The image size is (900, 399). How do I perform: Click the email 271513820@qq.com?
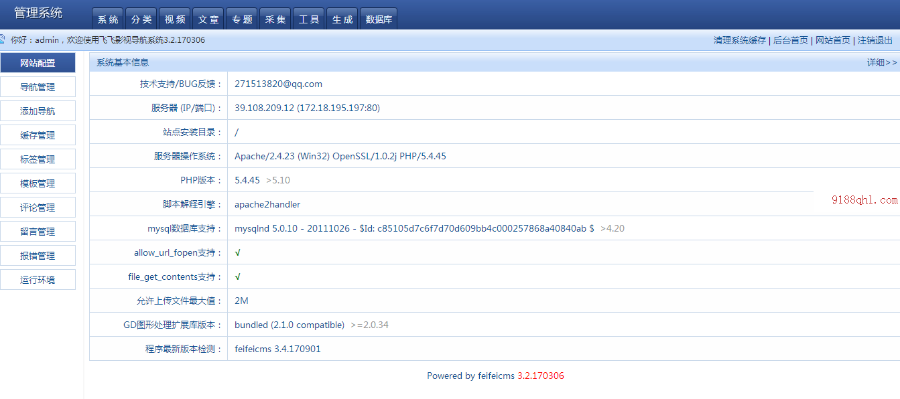278,84
